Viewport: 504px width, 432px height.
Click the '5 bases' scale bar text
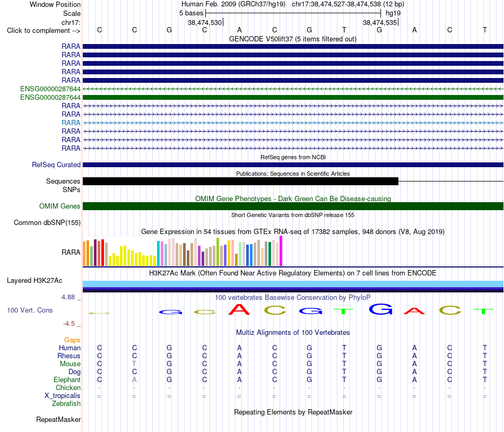(191, 13)
